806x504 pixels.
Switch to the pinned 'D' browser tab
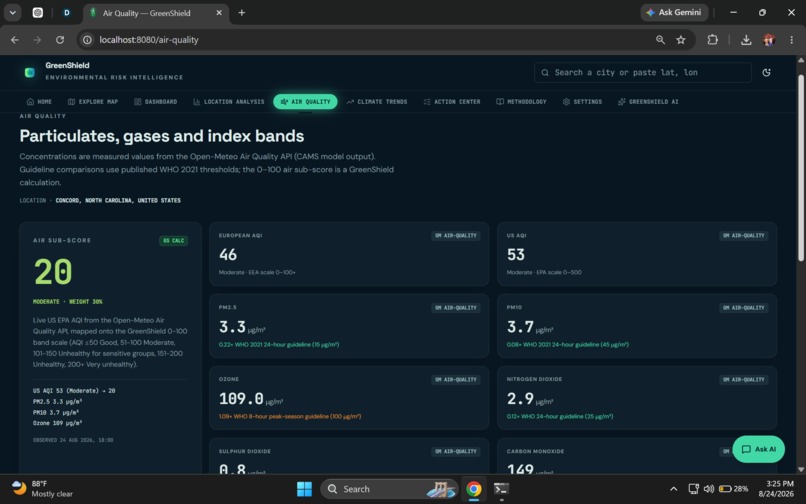click(67, 13)
